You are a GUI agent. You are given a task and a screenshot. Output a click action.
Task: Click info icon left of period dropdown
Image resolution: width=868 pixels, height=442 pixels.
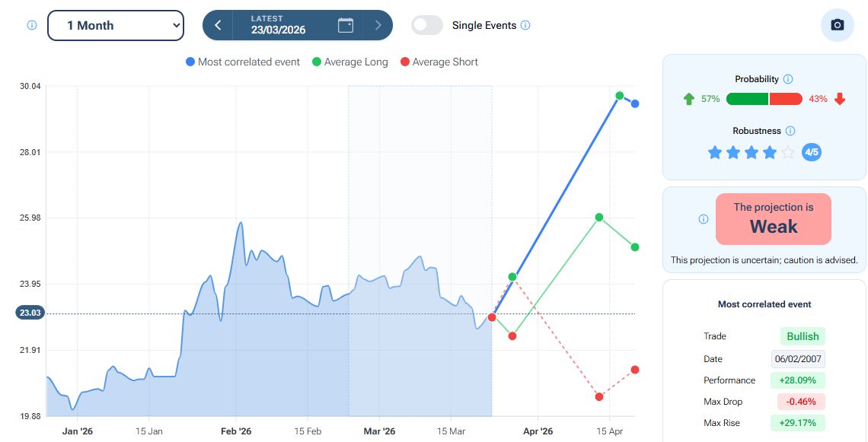(x=32, y=25)
